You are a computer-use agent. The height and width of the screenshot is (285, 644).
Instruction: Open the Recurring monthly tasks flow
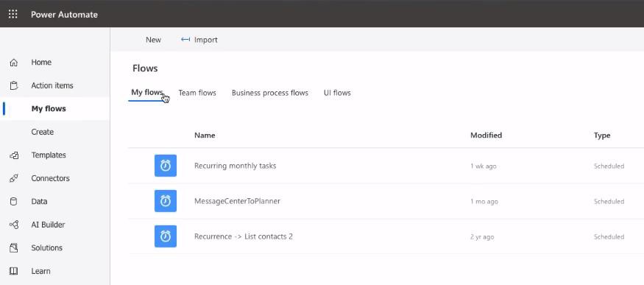tap(235, 166)
